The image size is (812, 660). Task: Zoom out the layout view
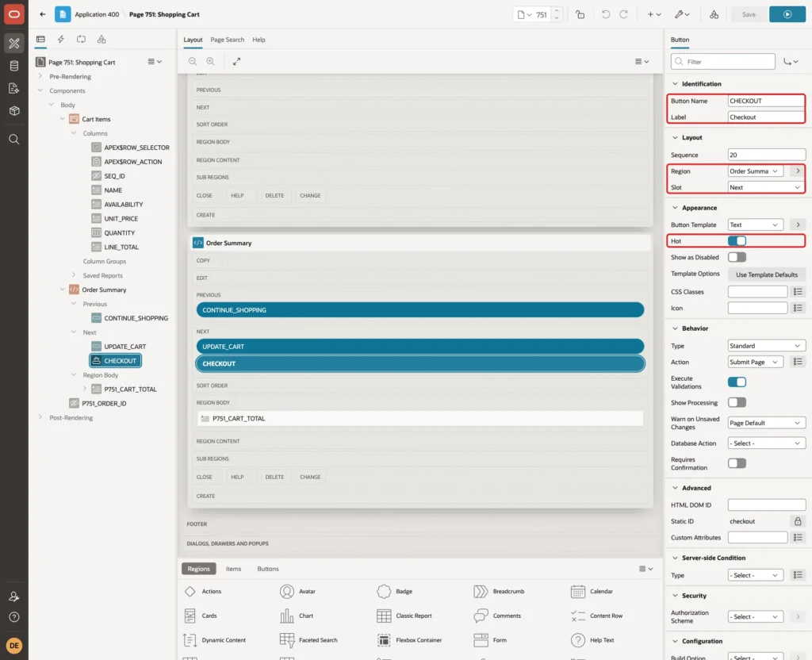[192, 61]
